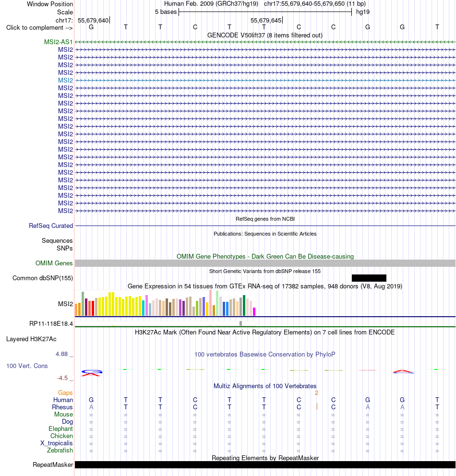456x476 pixels.
Task: Click the OMIM Genes track label
Action: (x=54, y=263)
